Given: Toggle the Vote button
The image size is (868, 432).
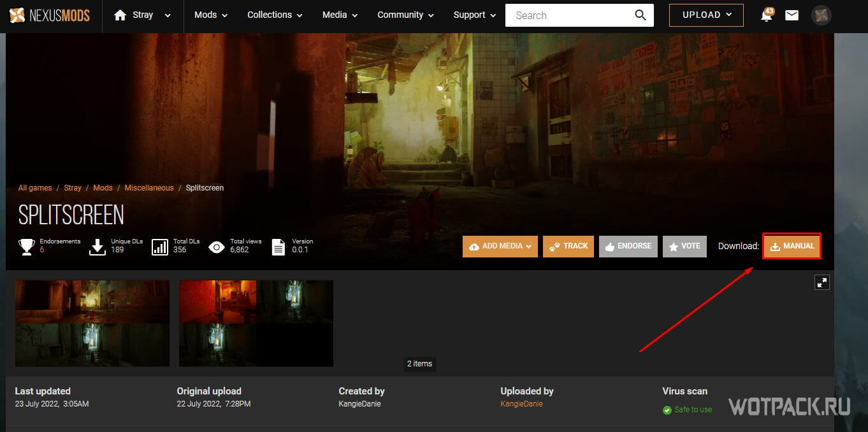Looking at the screenshot, I should (x=684, y=246).
